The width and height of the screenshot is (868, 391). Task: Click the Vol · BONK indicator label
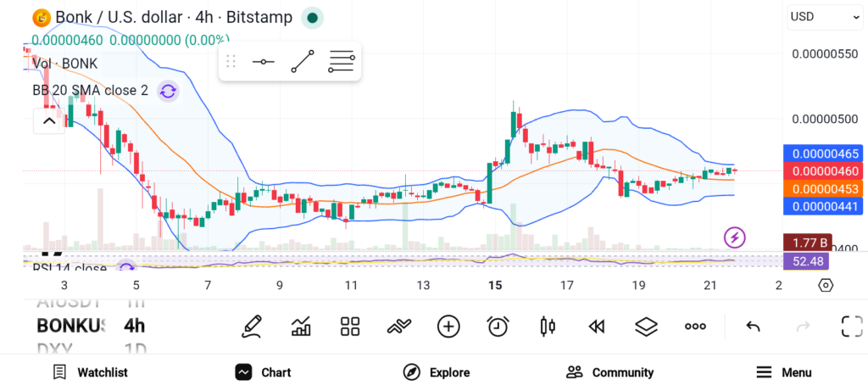(64, 64)
